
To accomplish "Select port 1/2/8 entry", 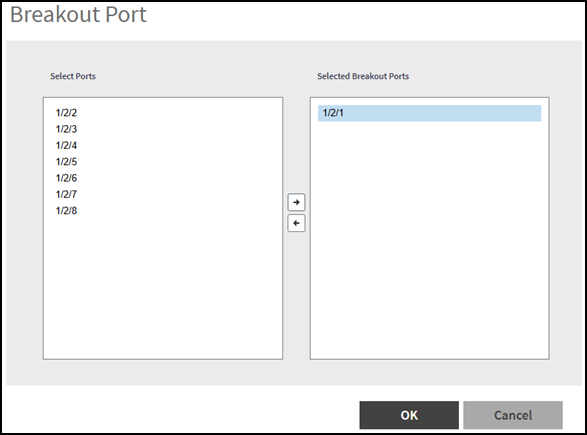I will coord(66,211).
